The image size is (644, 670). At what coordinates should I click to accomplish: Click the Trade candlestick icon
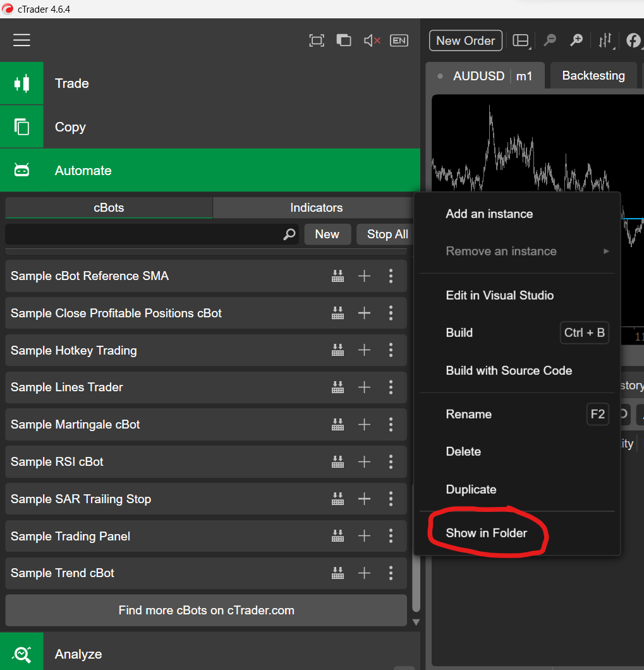[21, 83]
